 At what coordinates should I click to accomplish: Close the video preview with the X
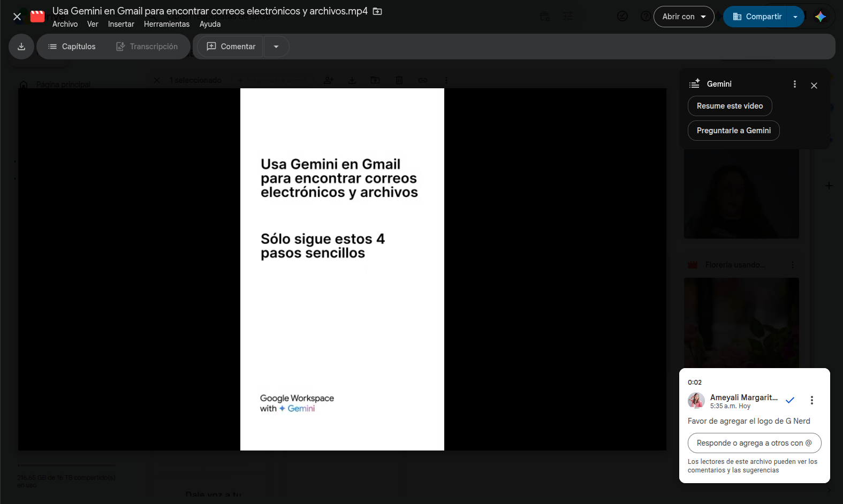click(x=17, y=17)
